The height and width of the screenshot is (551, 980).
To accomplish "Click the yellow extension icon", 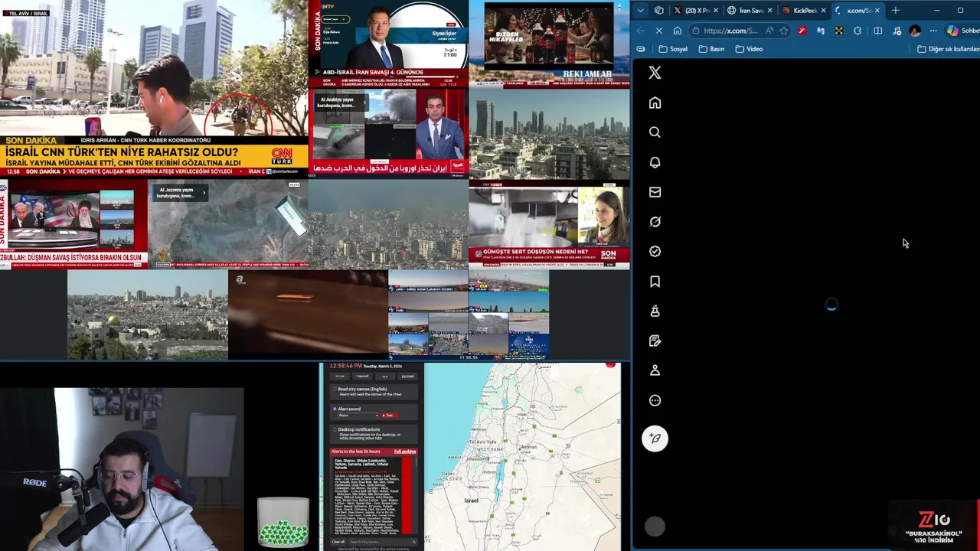I will click(839, 31).
